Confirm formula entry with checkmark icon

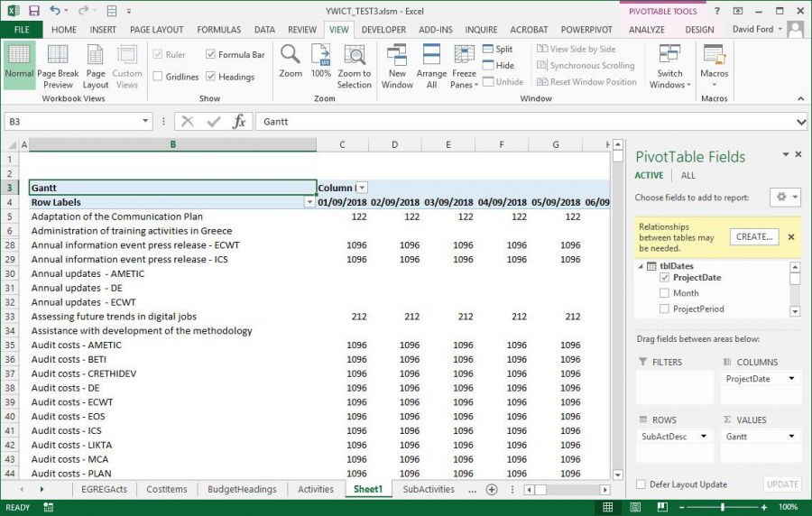click(213, 122)
